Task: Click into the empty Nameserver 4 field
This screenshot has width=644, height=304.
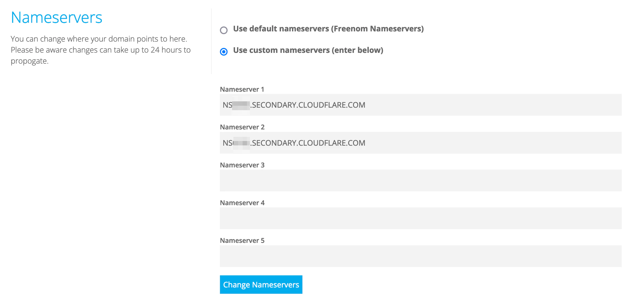Action: 421,218
